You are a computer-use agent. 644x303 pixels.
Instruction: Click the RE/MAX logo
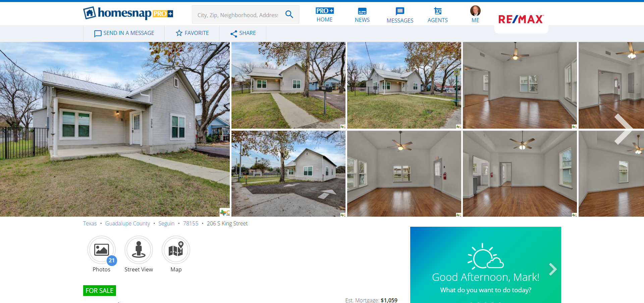pyautogui.click(x=521, y=19)
